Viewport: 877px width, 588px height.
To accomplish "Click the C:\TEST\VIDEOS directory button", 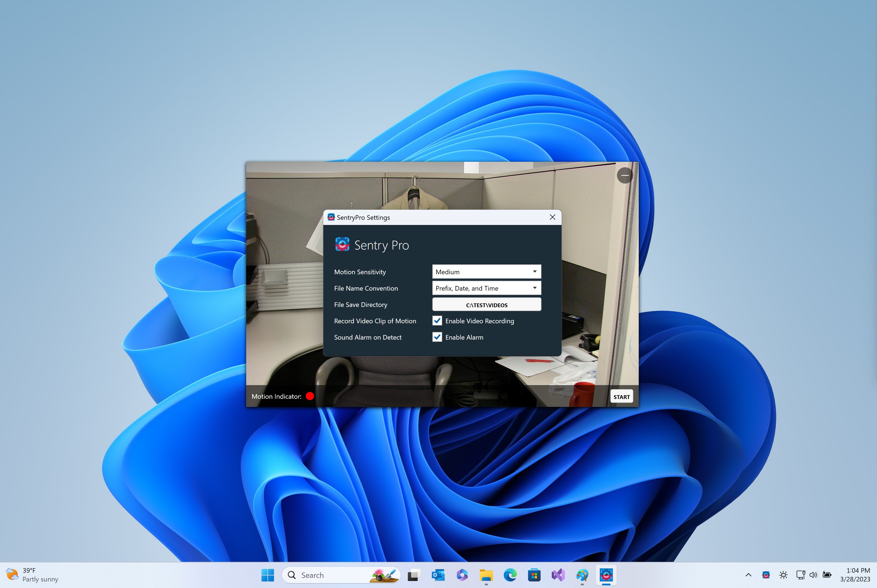I will (486, 304).
